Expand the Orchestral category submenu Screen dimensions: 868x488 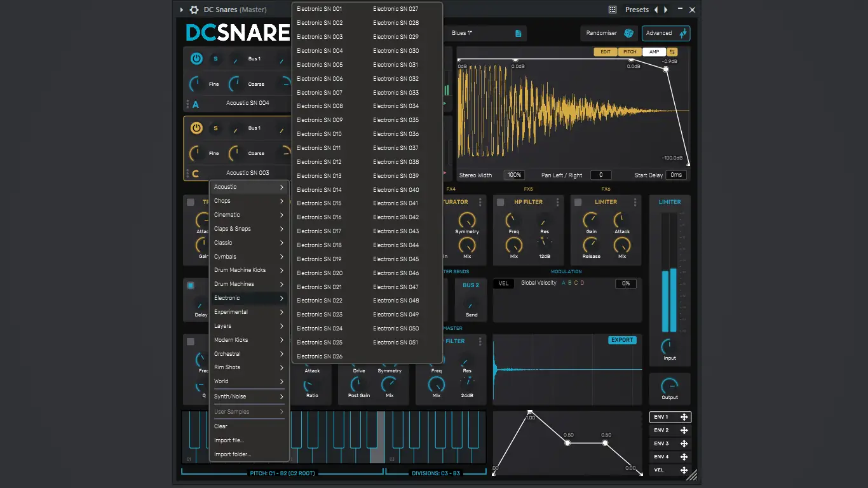click(x=249, y=354)
